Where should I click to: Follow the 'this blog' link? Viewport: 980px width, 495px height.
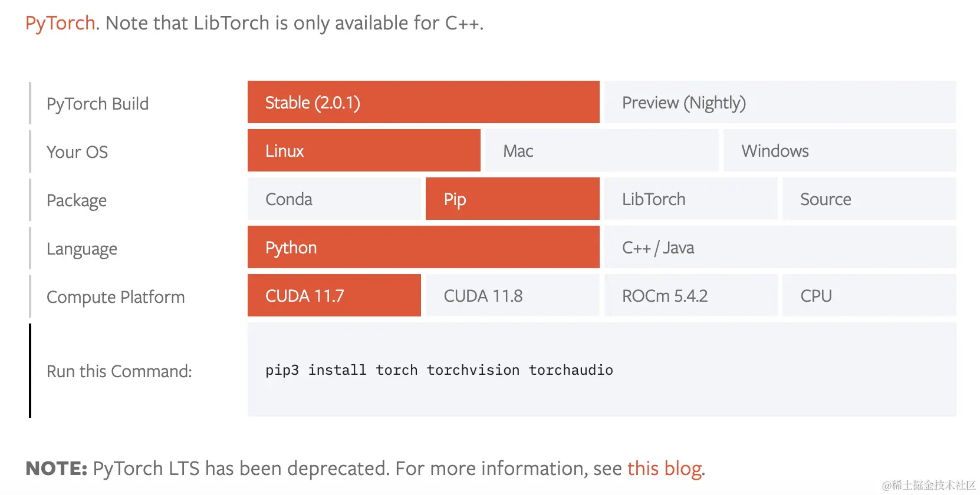click(x=665, y=468)
